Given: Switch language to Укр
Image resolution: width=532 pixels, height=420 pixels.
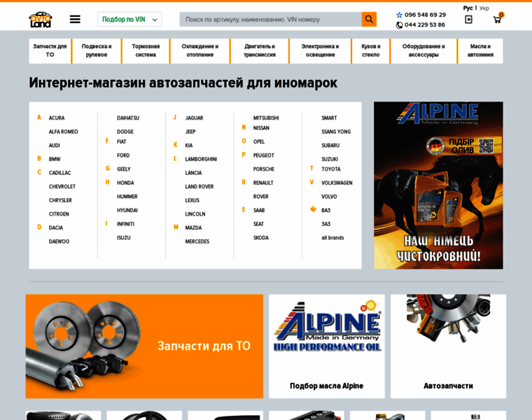Looking at the screenshot, I should 484,8.
